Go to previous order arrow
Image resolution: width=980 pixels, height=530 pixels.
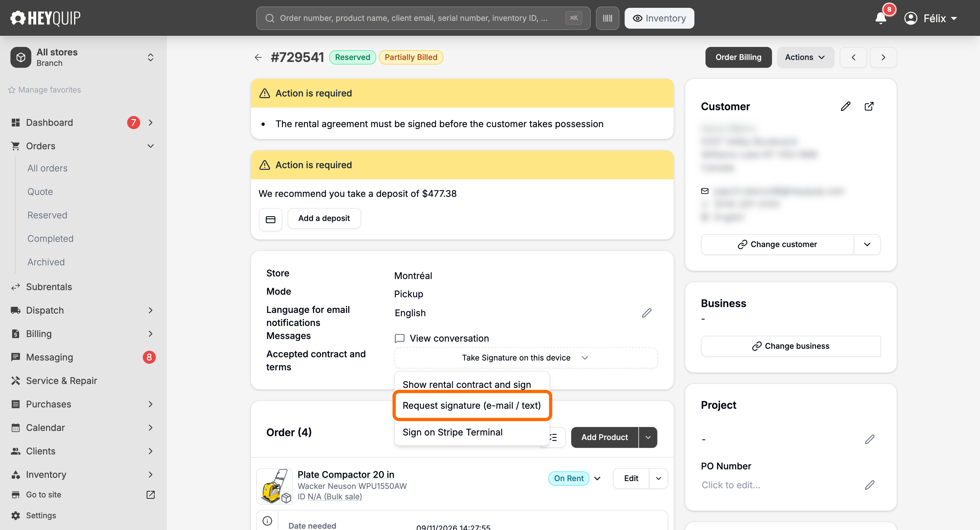coord(853,57)
